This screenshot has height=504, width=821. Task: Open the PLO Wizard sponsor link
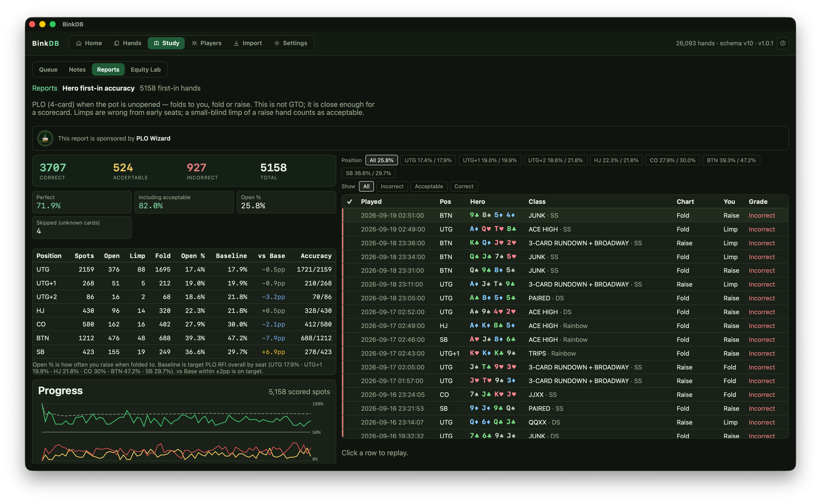tap(153, 138)
